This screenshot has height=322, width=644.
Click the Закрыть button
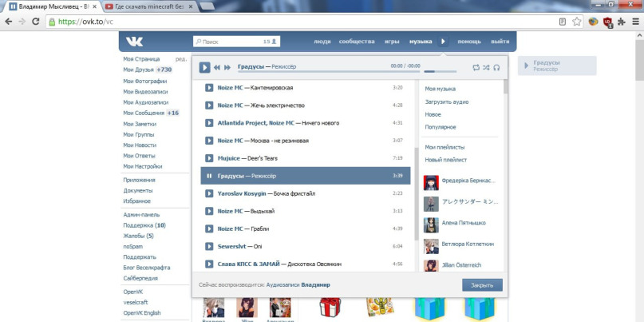[x=482, y=284]
